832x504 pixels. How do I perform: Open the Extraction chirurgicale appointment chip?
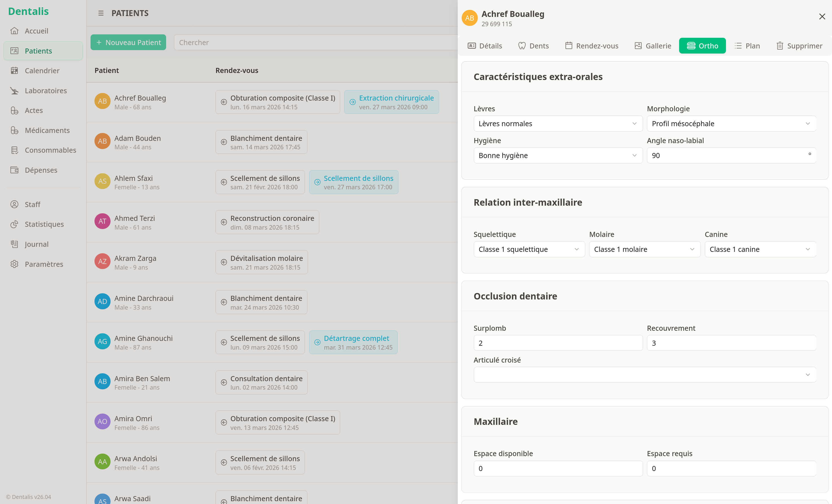(x=391, y=102)
